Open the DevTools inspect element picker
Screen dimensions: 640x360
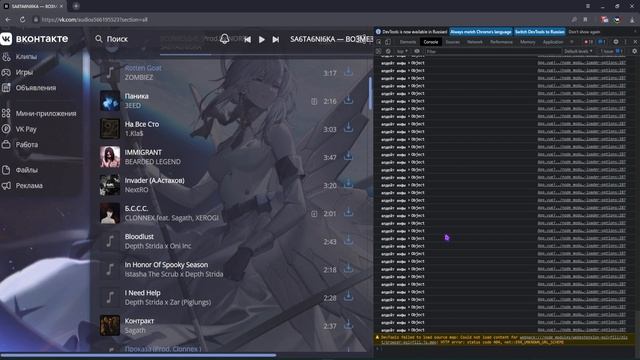click(379, 42)
